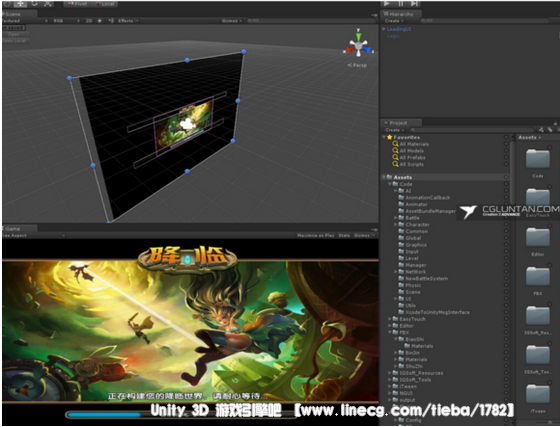This screenshot has height=427, width=560.
Task: Click the Assets breadcrumb in Project
Action: coord(528,137)
